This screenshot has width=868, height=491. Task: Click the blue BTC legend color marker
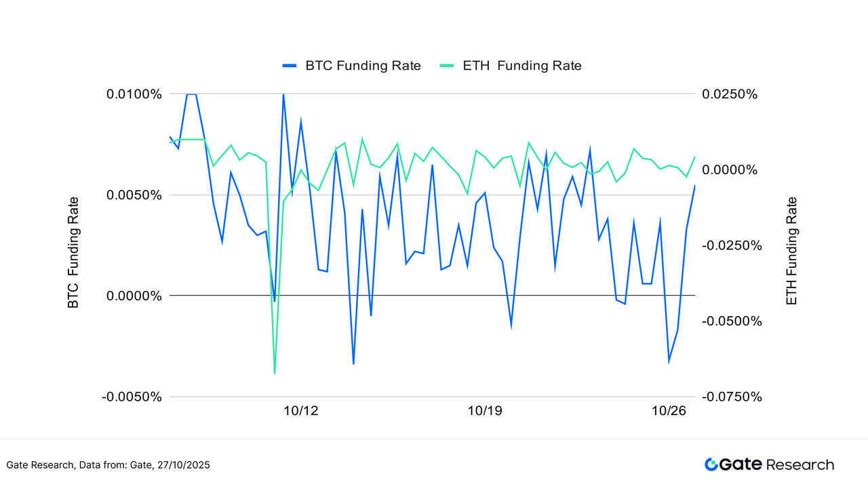point(290,66)
